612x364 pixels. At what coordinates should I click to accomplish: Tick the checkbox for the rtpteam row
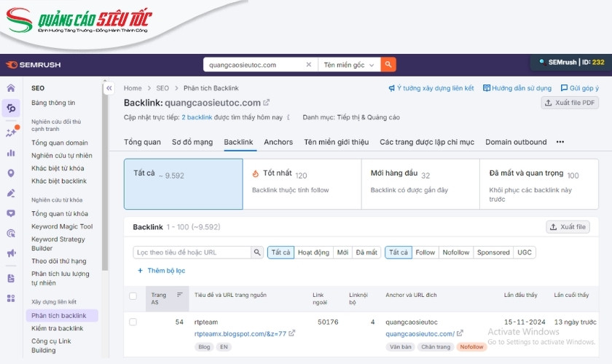point(133,322)
